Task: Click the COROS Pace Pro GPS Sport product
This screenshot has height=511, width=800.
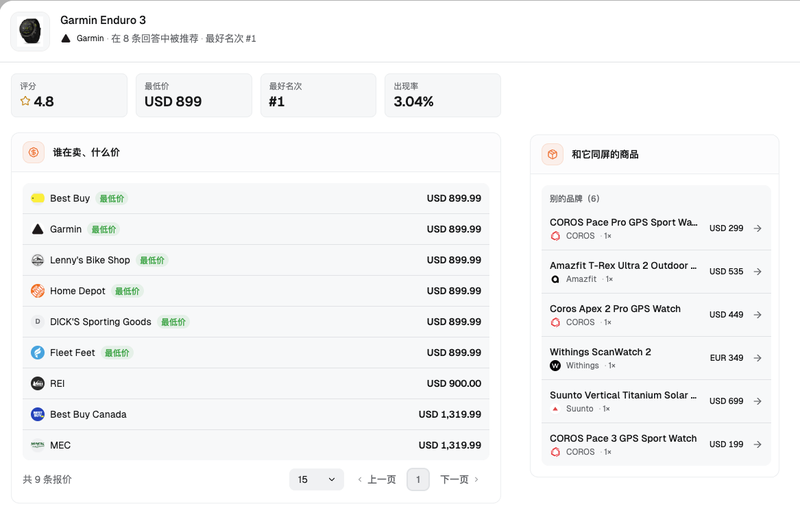Action: 623,222
